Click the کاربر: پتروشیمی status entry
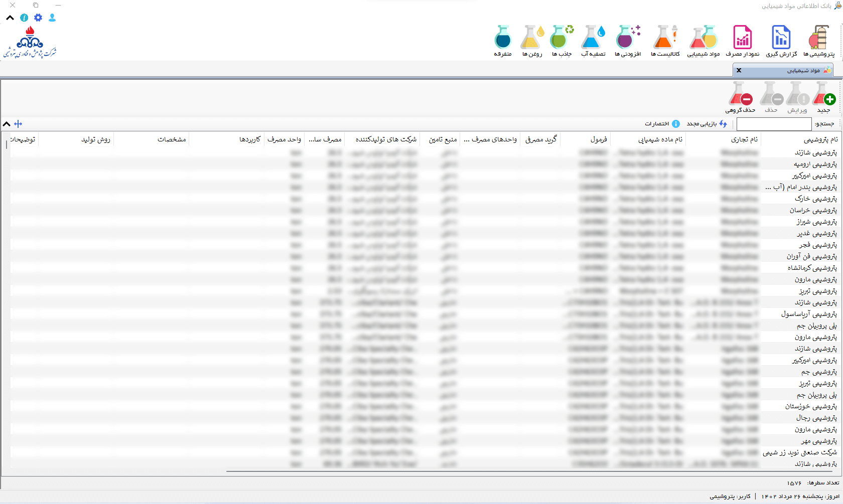843x504 pixels. (730, 496)
